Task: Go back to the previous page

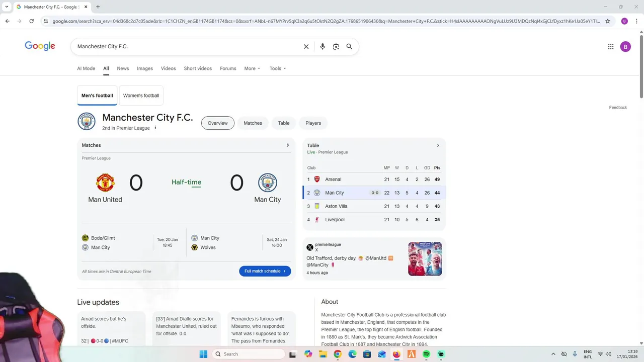Action: point(7,21)
